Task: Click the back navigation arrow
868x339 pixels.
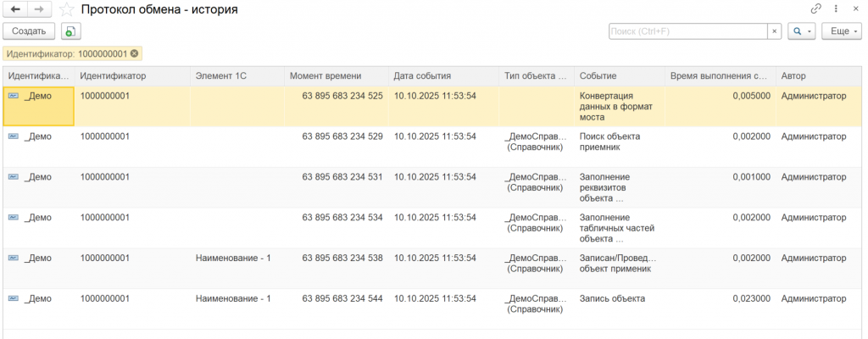Action: pyautogui.click(x=15, y=9)
